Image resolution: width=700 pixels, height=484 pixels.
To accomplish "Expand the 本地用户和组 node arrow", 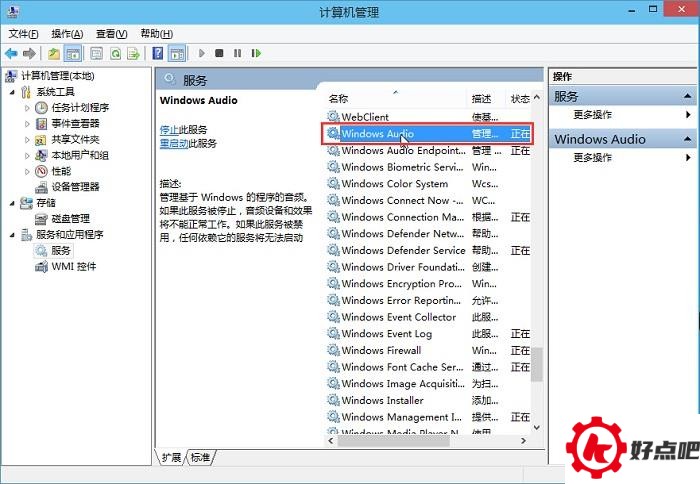I will [27, 156].
